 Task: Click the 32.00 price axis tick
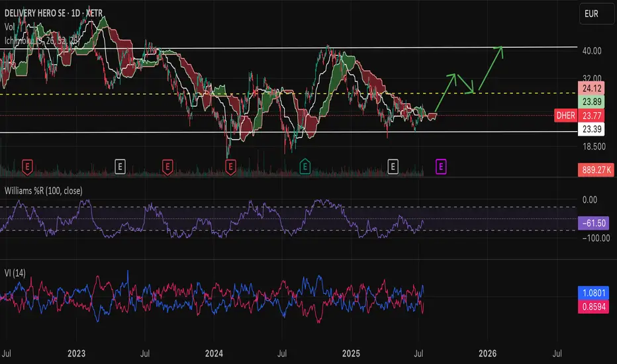592,77
